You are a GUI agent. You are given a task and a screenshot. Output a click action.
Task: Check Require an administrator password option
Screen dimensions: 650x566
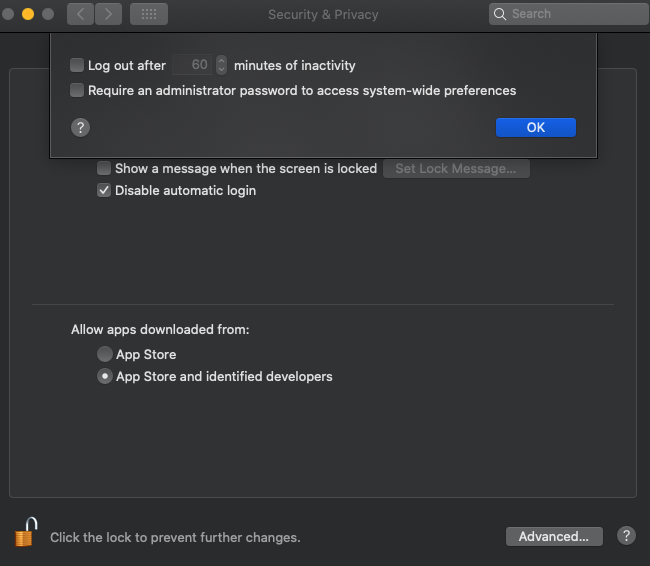click(77, 90)
